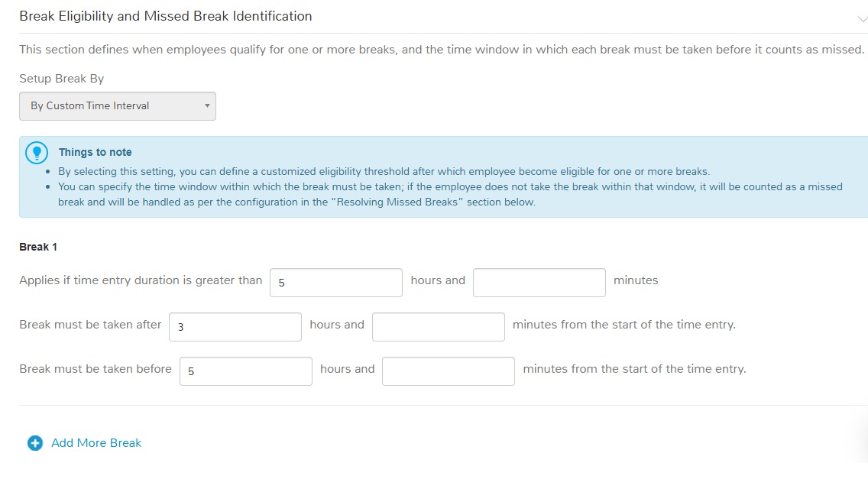This screenshot has width=868, height=479.
Task: Click the arrow on By Custom Time Interval
Action: point(207,105)
